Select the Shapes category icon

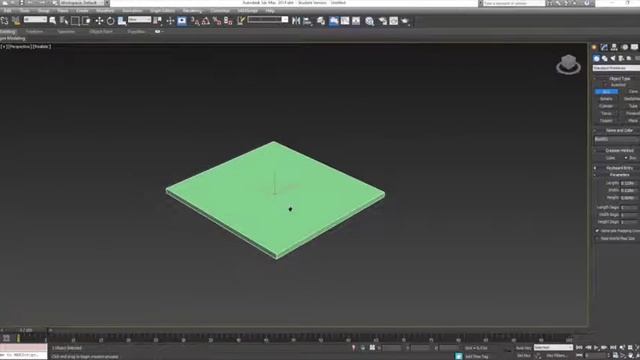(x=604, y=58)
